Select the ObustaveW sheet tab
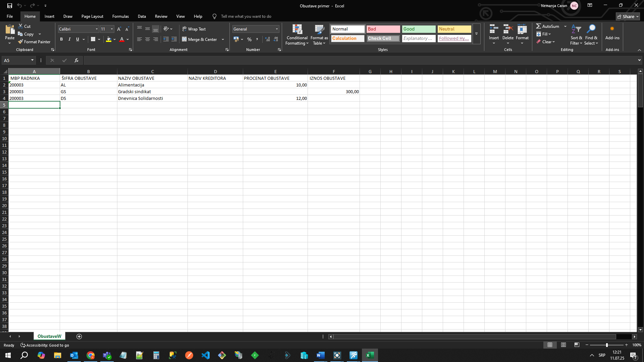Image resolution: width=644 pixels, height=362 pixels. tap(49, 337)
